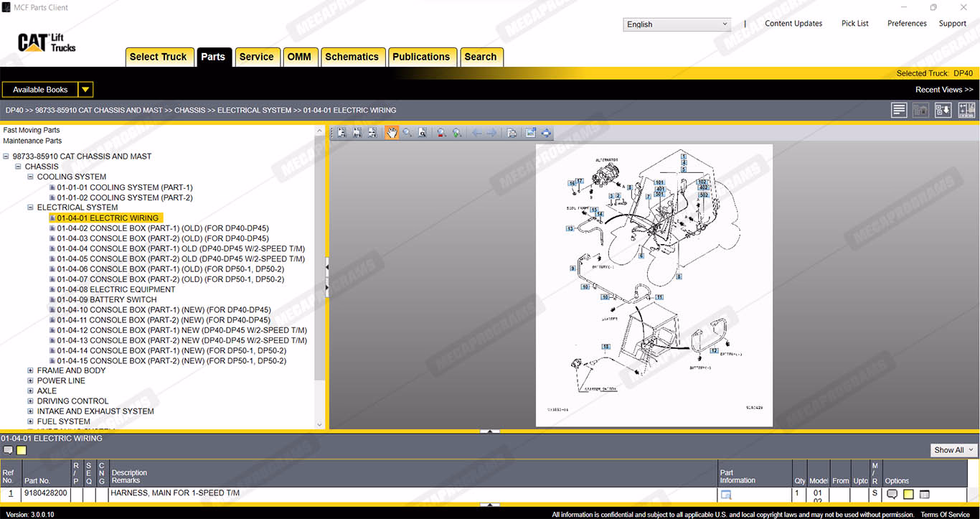Click the zoom out magnifier with red mark
The image size is (980, 519).
pyautogui.click(x=441, y=133)
